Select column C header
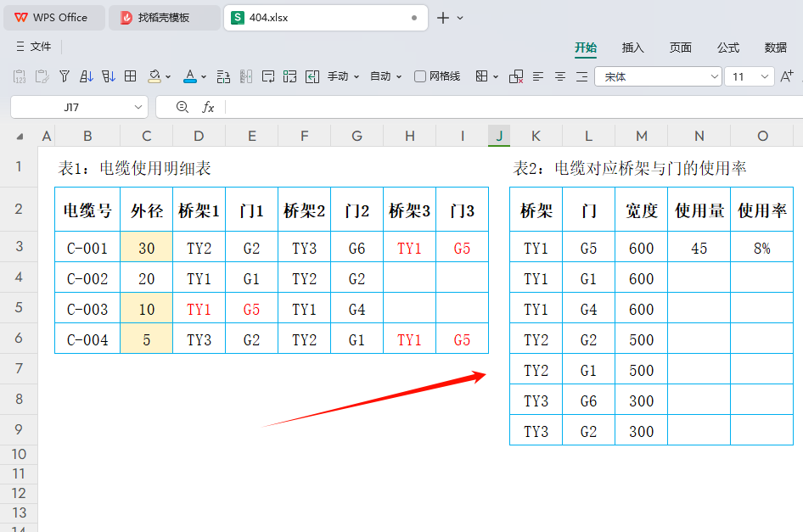Viewport: 803px width, 532px height. (x=147, y=136)
